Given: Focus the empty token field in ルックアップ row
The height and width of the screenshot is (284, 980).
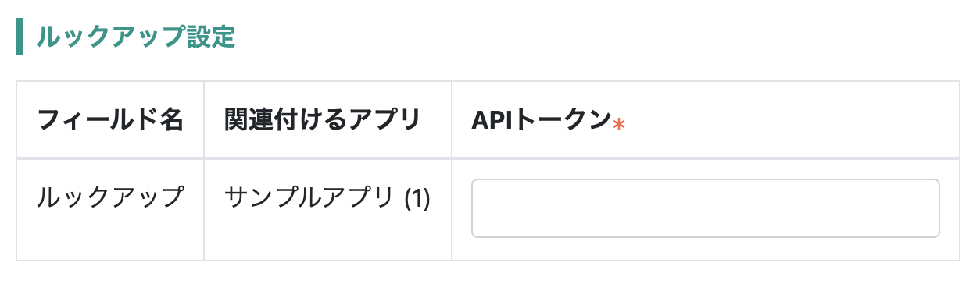Looking at the screenshot, I should click(x=705, y=208).
